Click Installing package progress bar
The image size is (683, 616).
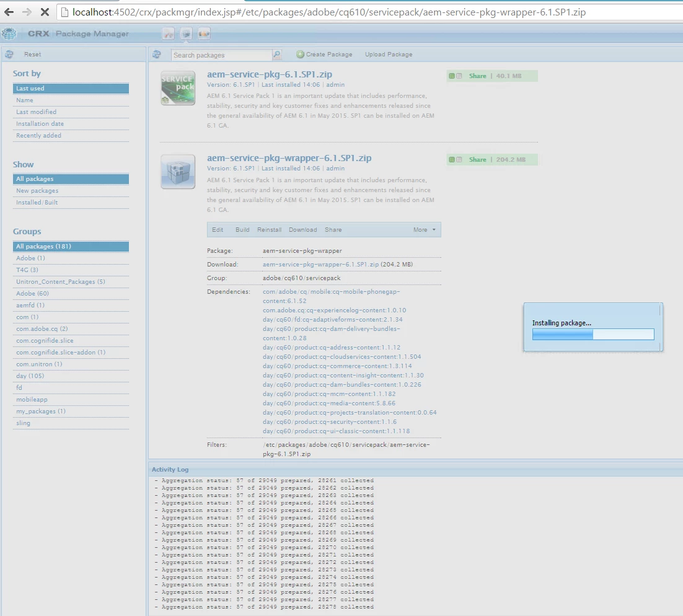[x=593, y=334]
